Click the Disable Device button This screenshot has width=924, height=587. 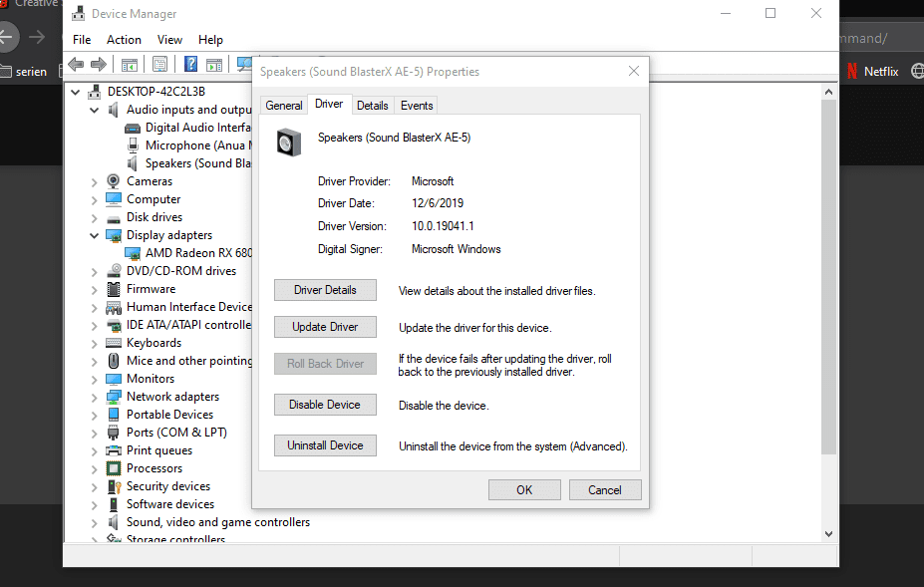point(325,405)
